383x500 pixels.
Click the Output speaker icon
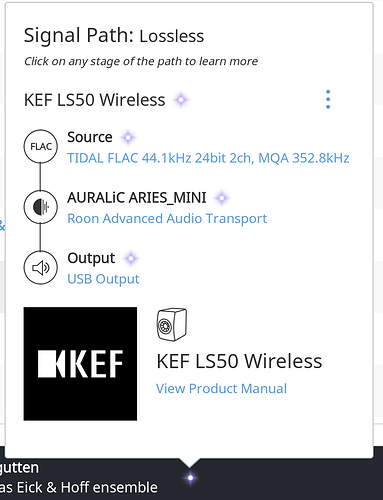41,267
